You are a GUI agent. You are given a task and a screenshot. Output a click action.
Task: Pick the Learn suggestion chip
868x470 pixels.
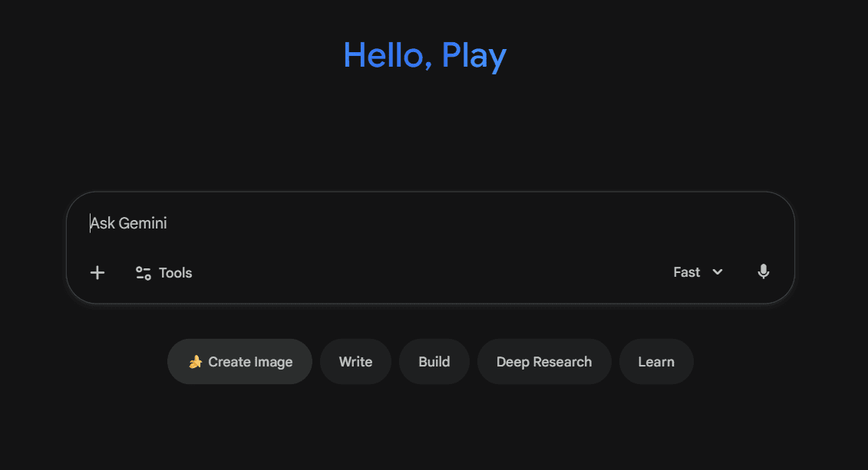click(x=656, y=362)
